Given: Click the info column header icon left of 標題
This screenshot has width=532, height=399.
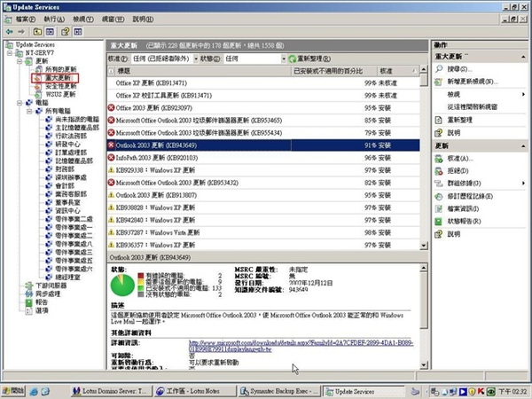Looking at the screenshot, I should (112, 71).
